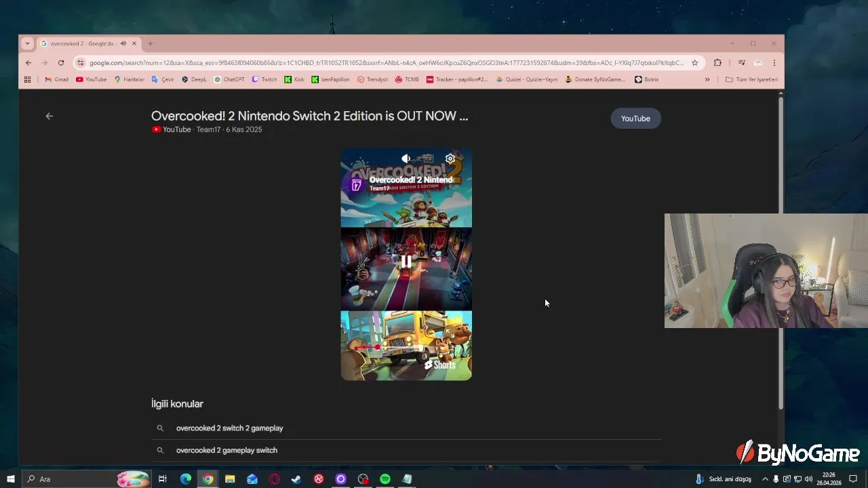Expand video to fullscreen using arrows icon

450,333
